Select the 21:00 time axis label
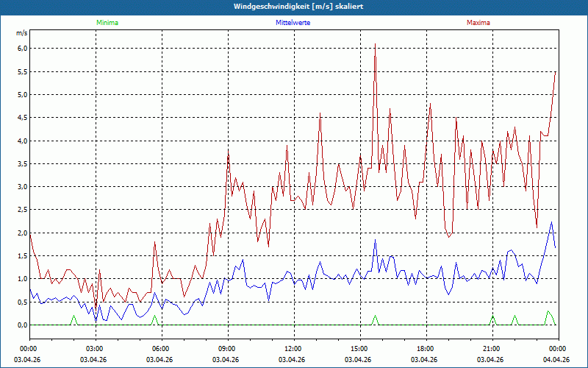 coord(491,349)
